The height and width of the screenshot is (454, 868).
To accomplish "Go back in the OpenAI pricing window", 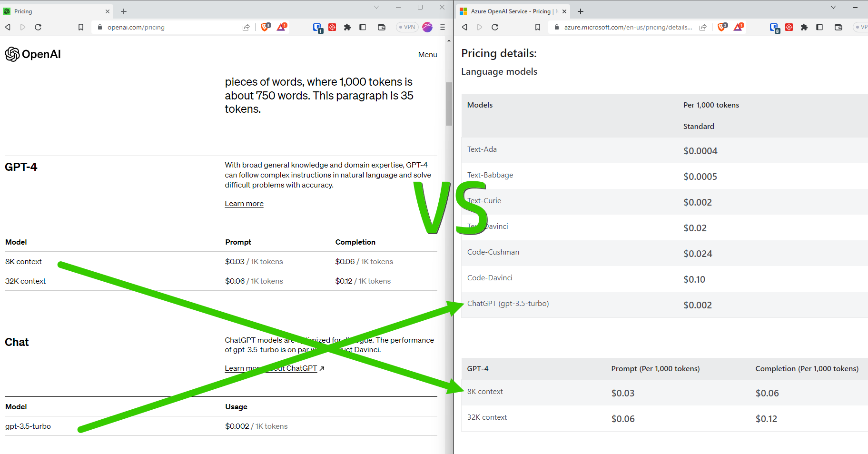I will click(8, 27).
